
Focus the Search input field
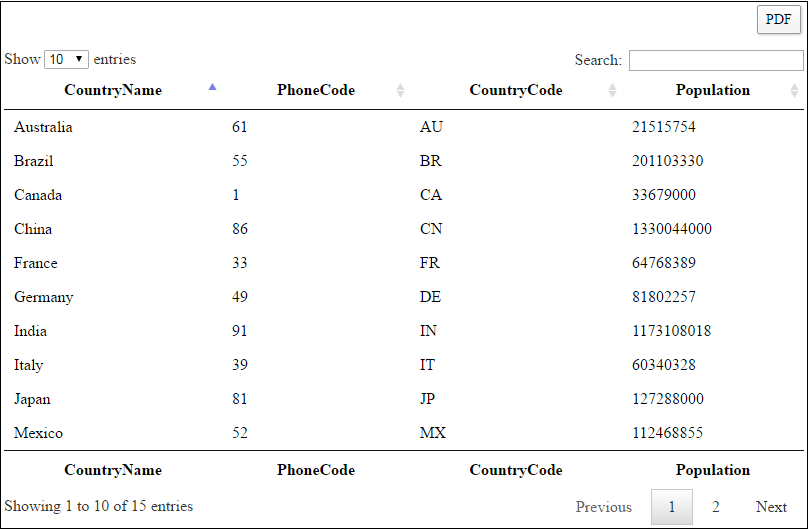coord(716,60)
